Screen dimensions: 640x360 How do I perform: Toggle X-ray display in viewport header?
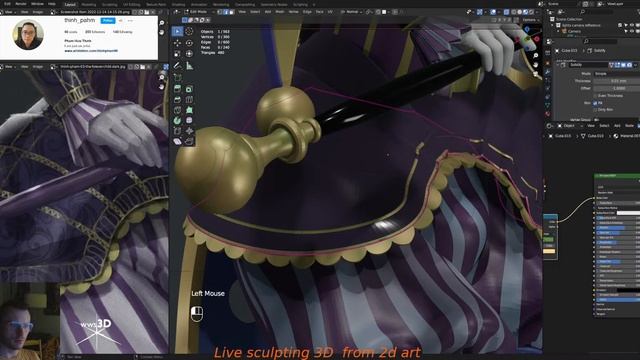[507, 12]
